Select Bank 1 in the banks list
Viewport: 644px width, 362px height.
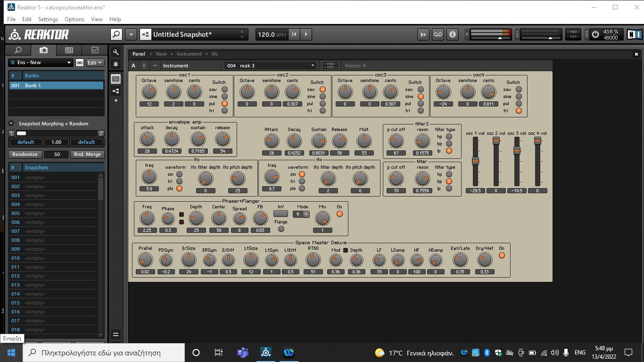(57, 85)
